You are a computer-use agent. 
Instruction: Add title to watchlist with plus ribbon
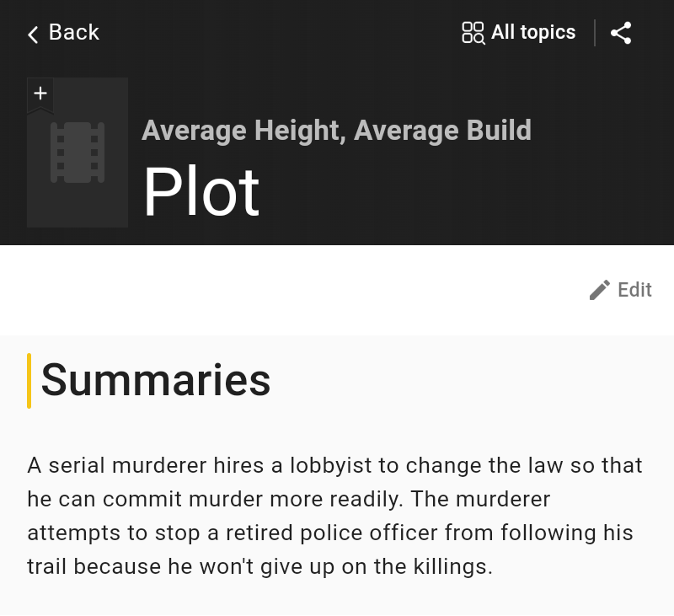point(40,94)
